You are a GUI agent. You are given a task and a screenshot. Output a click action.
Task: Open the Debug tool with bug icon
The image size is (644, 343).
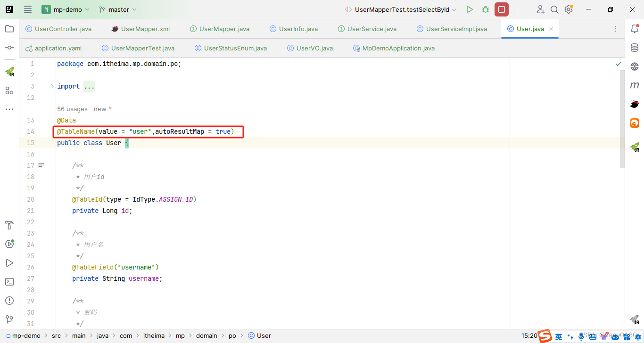click(485, 9)
